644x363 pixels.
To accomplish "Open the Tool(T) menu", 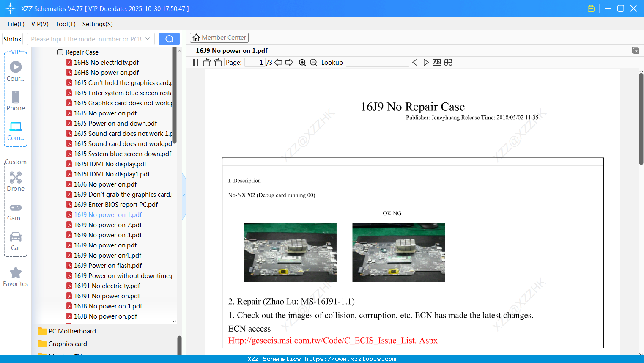I will [66, 24].
